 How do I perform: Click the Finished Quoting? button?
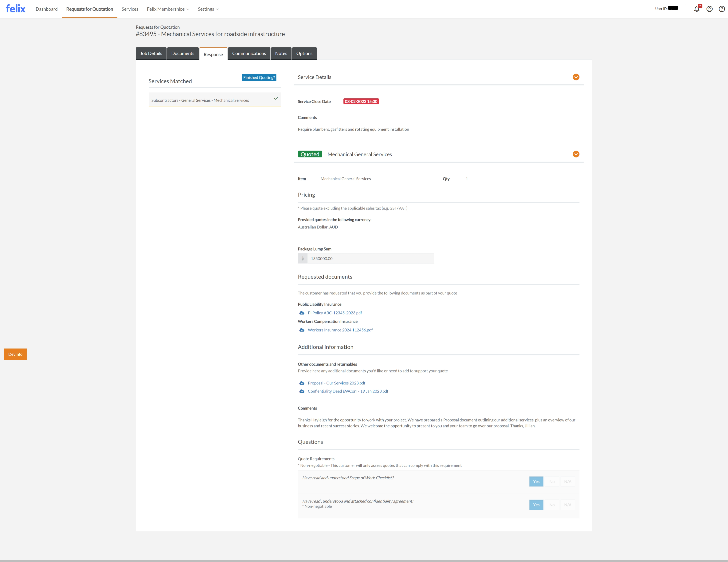tap(259, 77)
